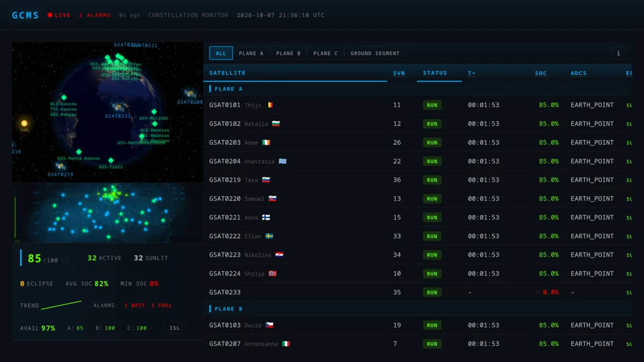This screenshot has width=644, height=362.
Task: Sort by the SVN column header
Action: pos(399,73)
